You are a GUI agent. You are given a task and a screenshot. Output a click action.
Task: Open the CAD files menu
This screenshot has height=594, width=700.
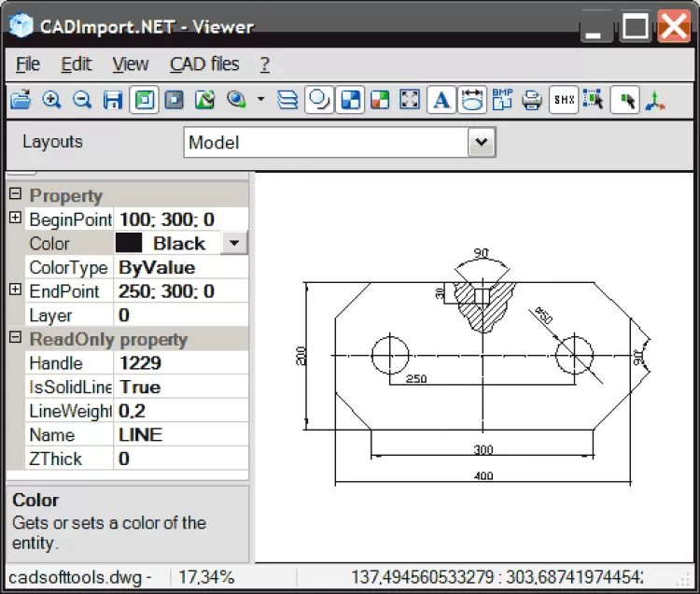click(203, 64)
